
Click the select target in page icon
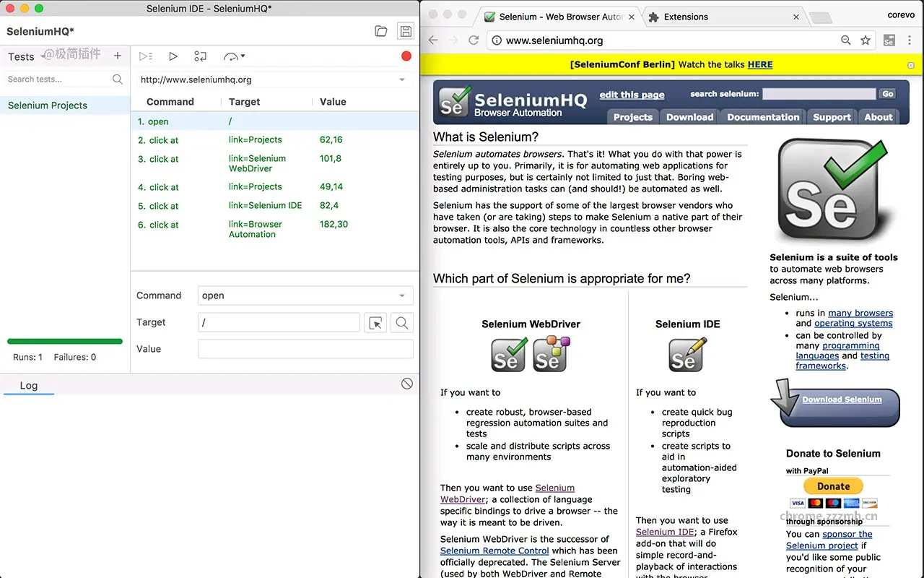coord(375,322)
